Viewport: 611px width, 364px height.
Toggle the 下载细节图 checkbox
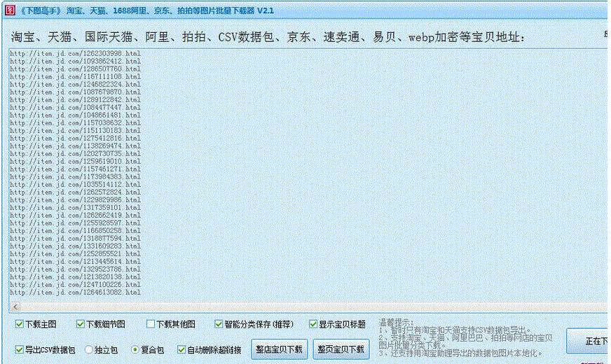[81, 324]
